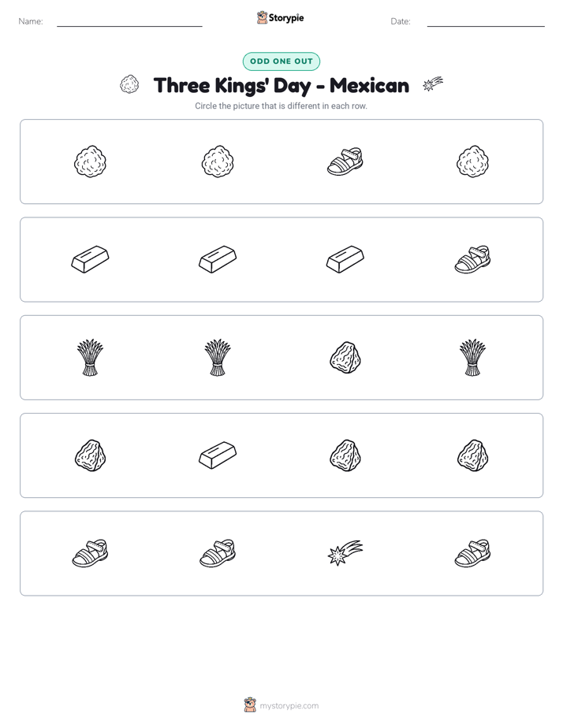Circle the gold bar among the rocks

[218, 455]
